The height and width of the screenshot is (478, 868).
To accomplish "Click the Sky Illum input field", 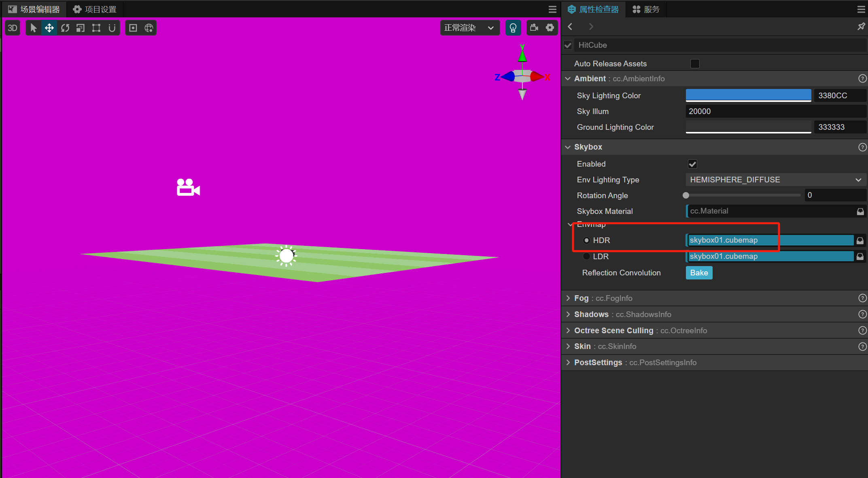I will click(775, 111).
